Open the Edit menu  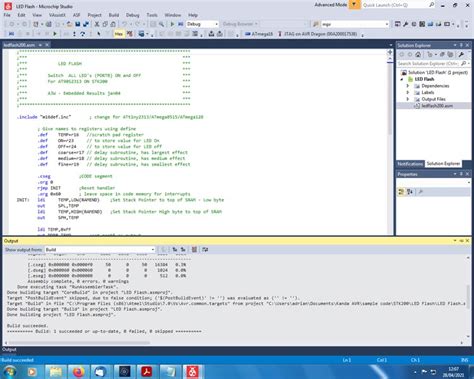21,15
